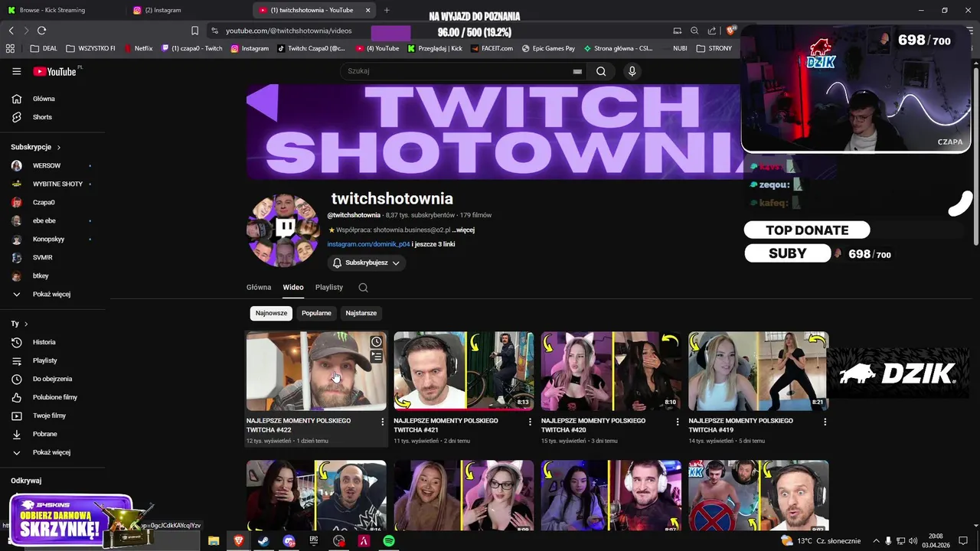The width and height of the screenshot is (980, 551).
Task: Open Epic Games launcher from taskbar
Action: pyautogui.click(x=314, y=541)
